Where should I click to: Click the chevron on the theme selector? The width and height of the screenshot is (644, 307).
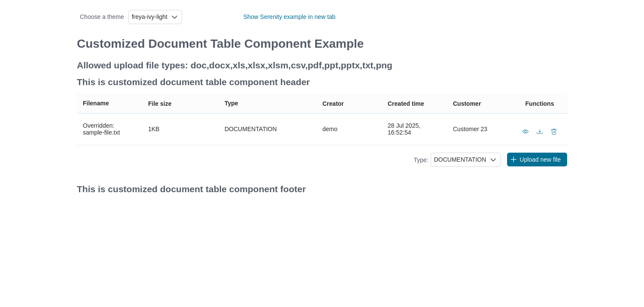[x=175, y=17]
